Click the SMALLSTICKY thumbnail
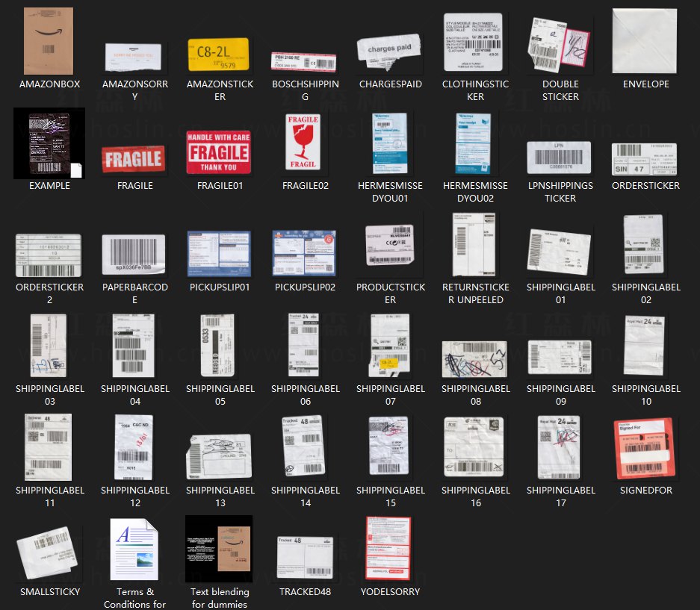Screen dimensions: 700x610 [x=47, y=553]
